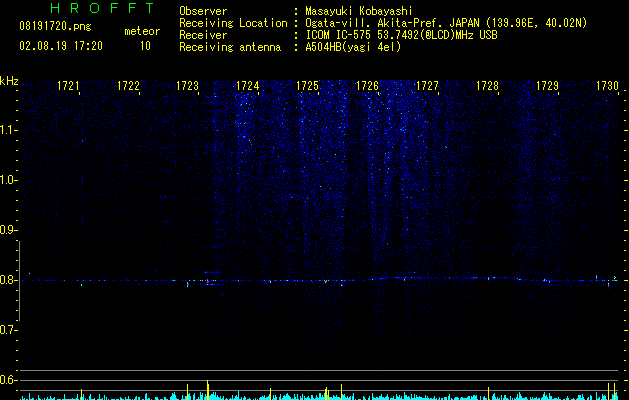Image resolution: width=629 pixels, height=400 pixels.
Task: Click the HROFFT title text
Action: point(102,8)
